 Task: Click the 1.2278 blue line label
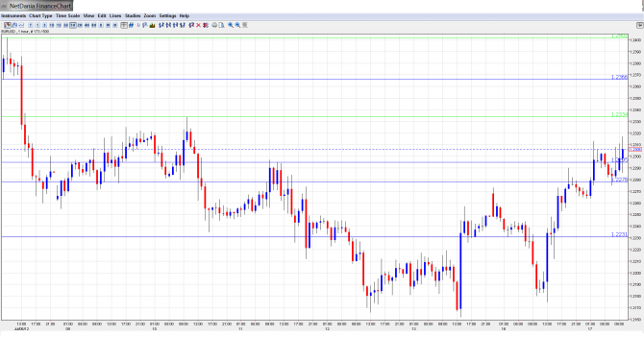(x=619, y=180)
